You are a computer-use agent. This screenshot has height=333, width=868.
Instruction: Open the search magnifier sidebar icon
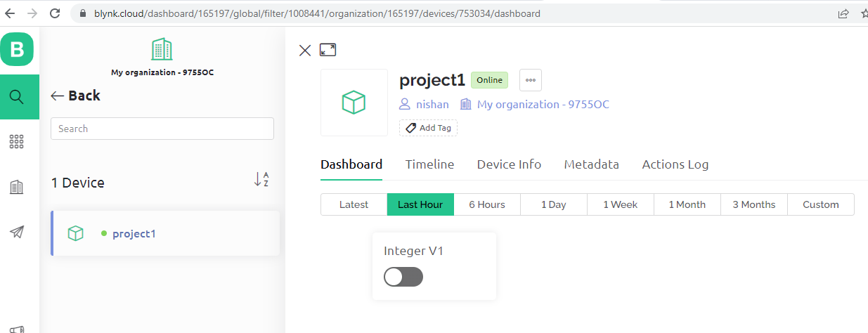coord(17,97)
